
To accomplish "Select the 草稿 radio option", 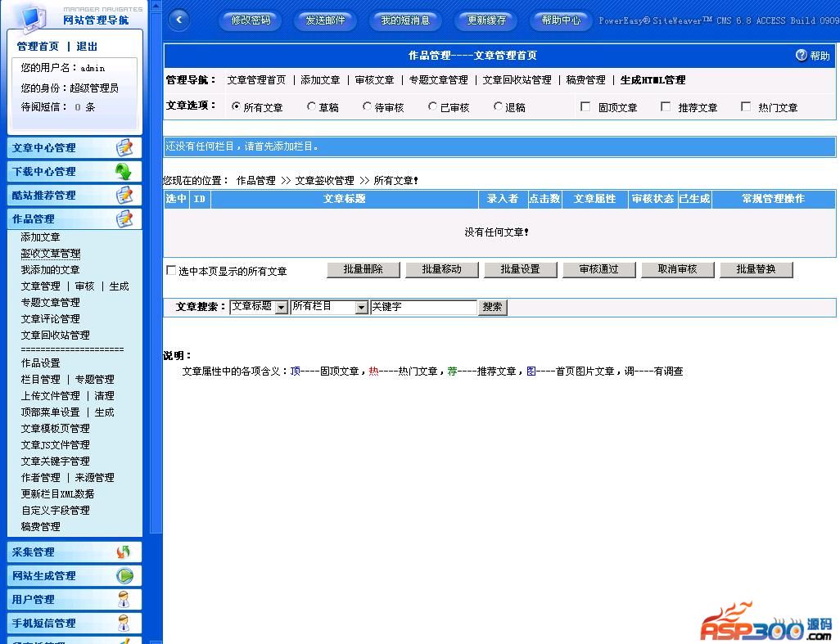I will coord(311,106).
